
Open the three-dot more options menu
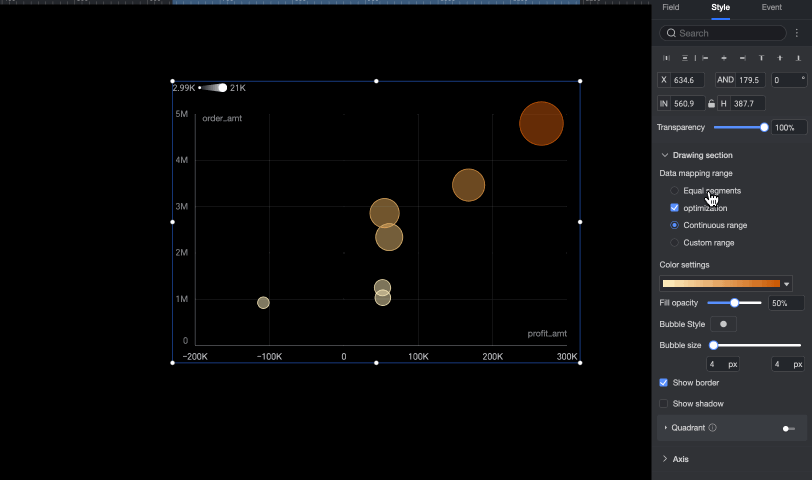point(797,33)
